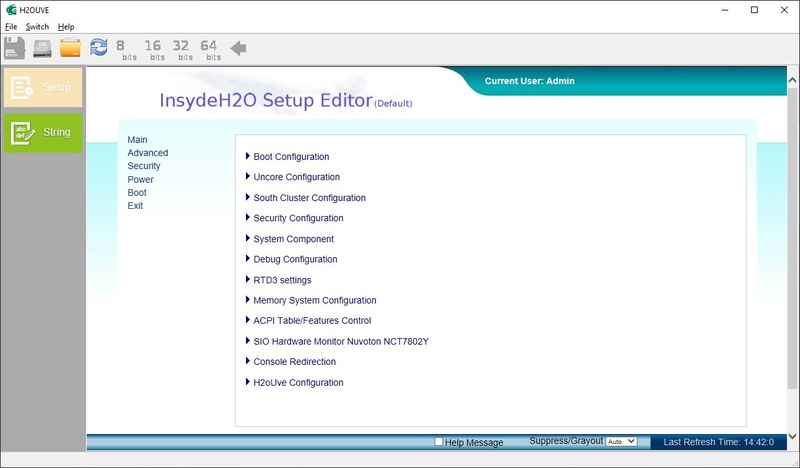Open the Switch menu
This screenshot has width=800, height=468.
pos(37,27)
